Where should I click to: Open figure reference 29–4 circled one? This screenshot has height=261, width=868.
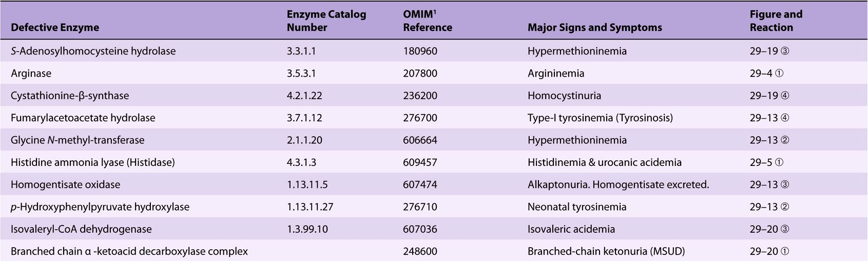[766, 73]
